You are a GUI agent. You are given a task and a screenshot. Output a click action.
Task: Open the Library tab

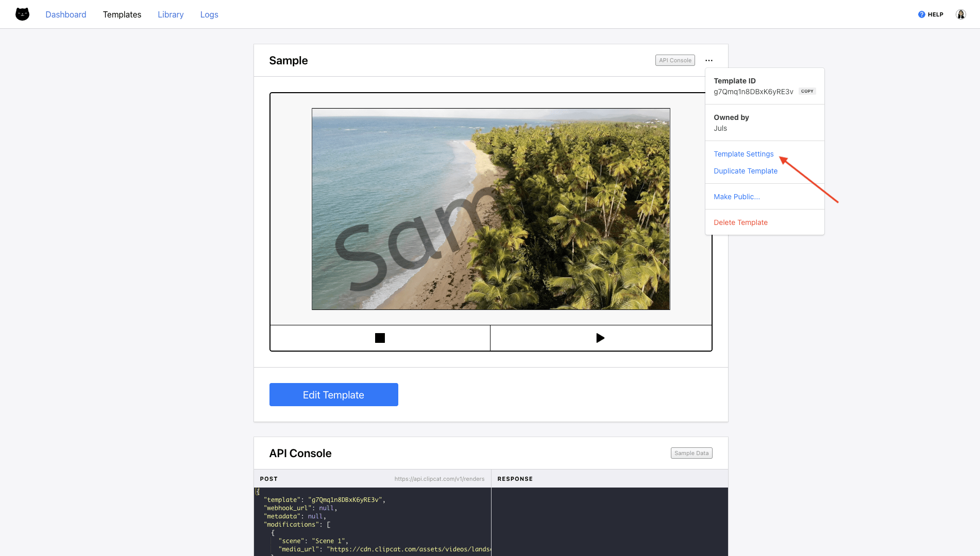click(171, 14)
